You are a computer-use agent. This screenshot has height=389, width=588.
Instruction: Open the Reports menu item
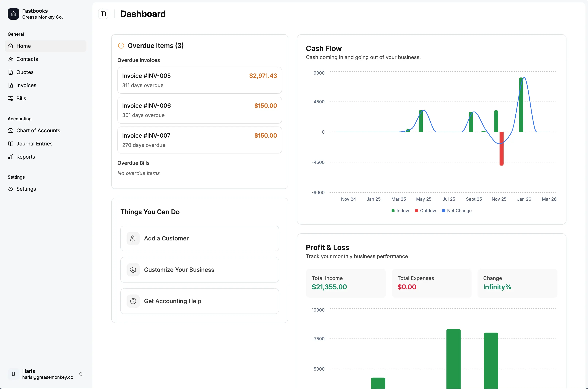[26, 157]
